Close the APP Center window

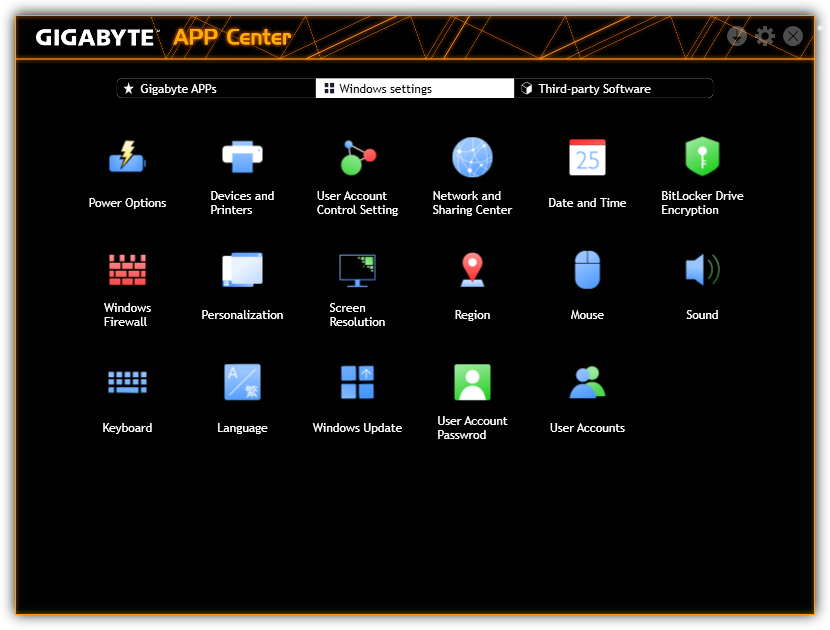point(793,37)
